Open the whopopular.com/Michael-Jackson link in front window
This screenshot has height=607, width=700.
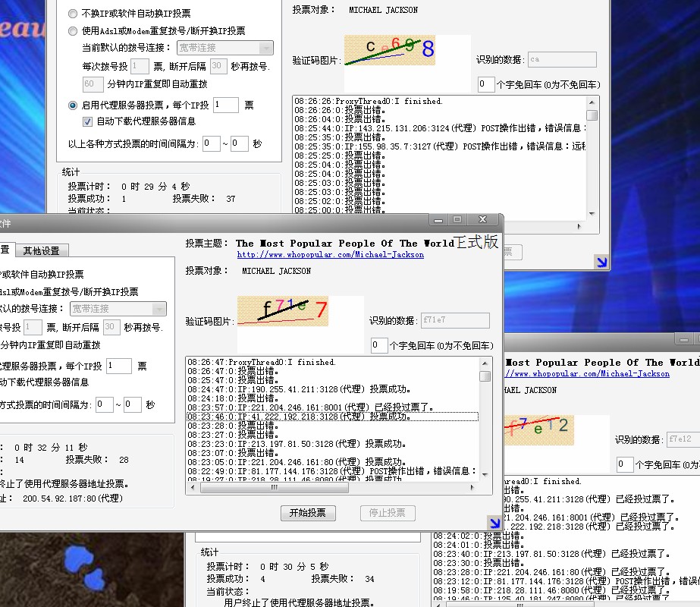tap(330, 255)
